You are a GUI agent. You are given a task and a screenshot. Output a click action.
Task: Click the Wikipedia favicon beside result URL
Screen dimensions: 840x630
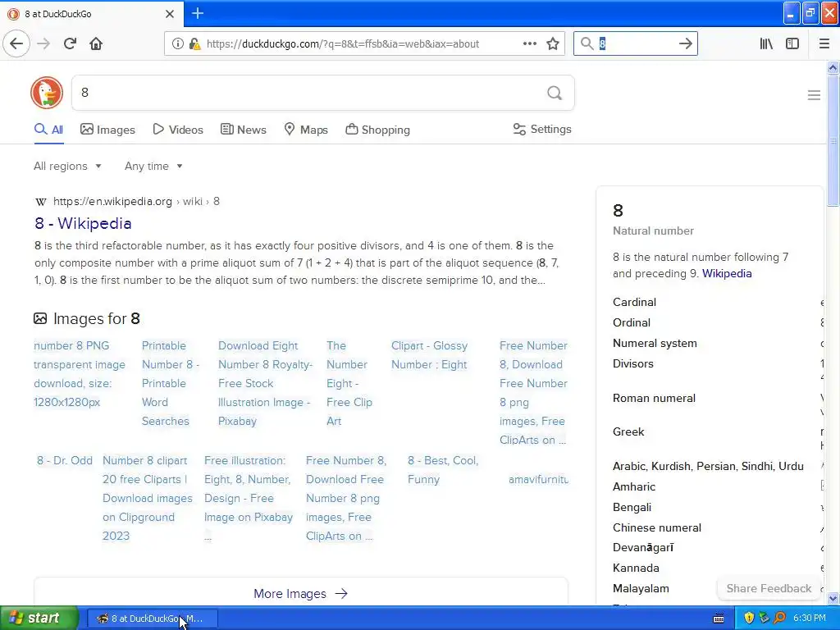(x=41, y=202)
